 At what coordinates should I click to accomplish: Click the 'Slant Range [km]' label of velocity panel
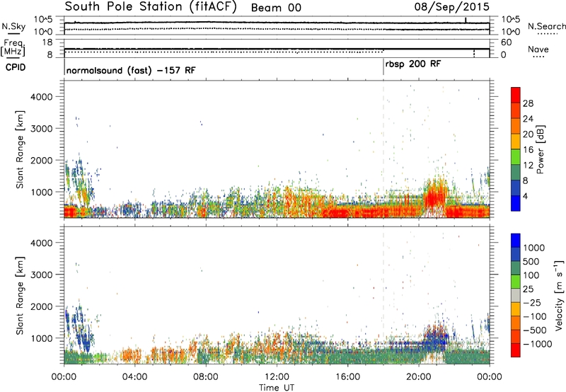click(x=20, y=295)
